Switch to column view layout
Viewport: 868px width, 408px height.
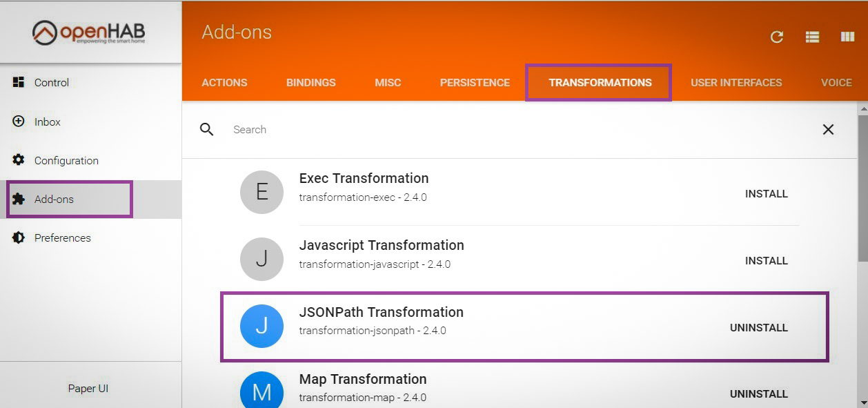point(847,37)
